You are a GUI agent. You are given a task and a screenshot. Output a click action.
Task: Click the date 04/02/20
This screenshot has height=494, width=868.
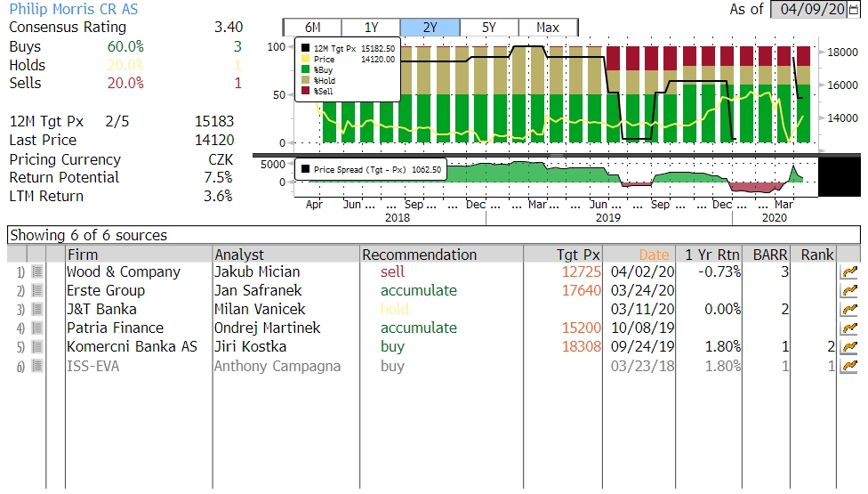click(643, 271)
